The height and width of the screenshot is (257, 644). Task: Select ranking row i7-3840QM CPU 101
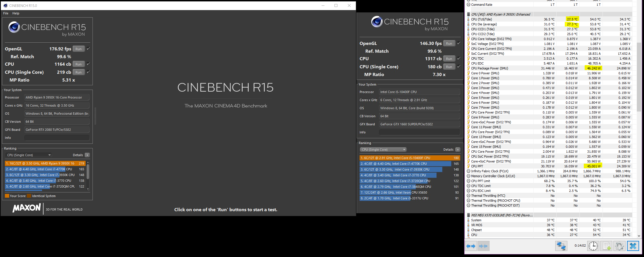[x=410, y=187]
